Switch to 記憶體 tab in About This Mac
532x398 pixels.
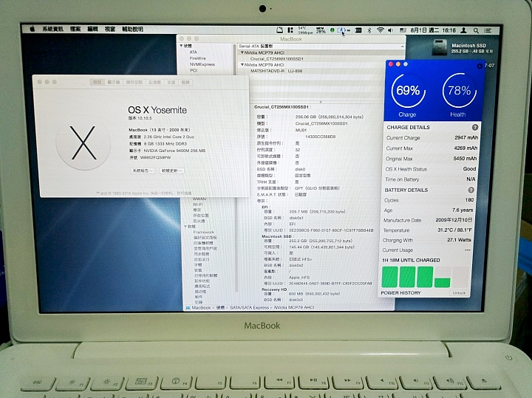click(154, 82)
